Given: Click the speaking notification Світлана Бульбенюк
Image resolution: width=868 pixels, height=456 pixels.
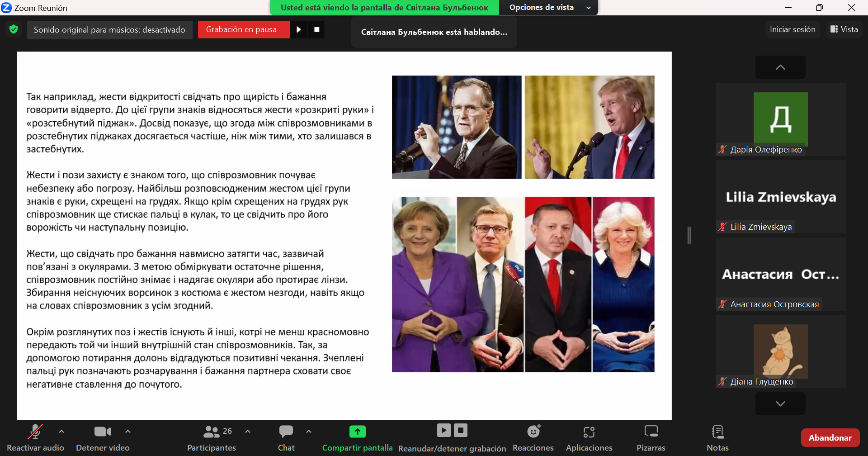Looking at the screenshot, I should 434,32.
